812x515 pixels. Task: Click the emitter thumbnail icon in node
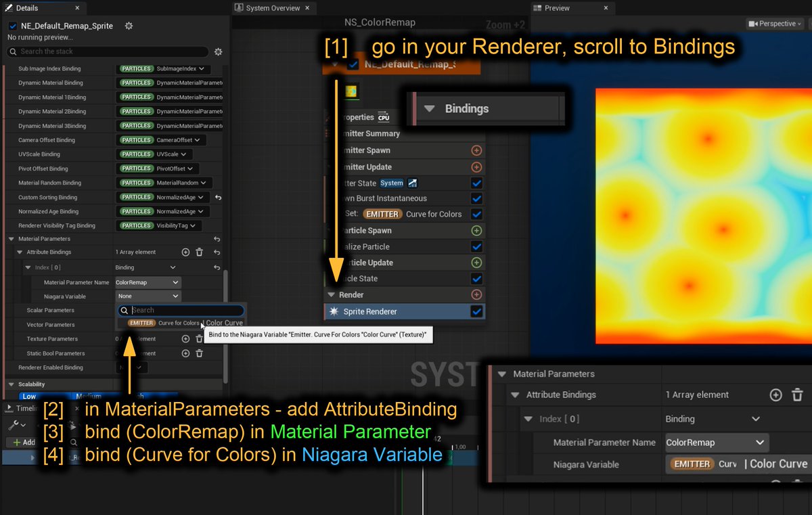(x=351, y=91)
